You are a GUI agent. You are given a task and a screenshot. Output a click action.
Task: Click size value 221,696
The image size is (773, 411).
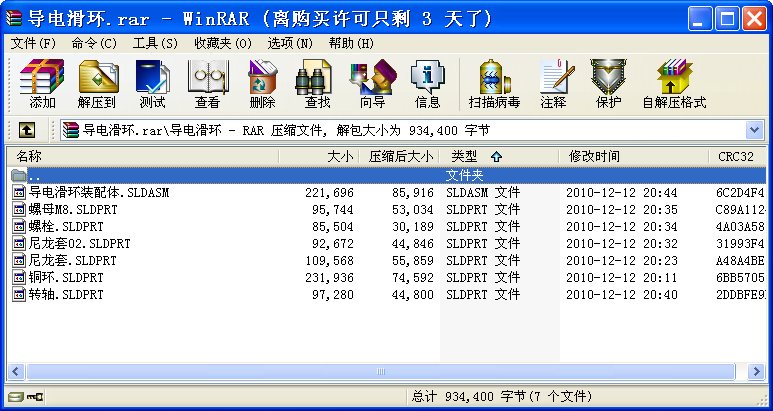(x=329, y=192)
